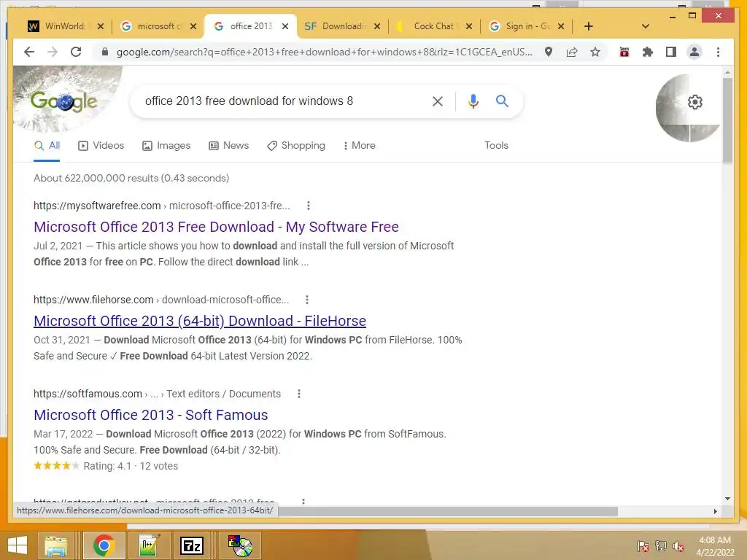The height and width of the screenshot is (560, 747).
Task: Select the Shopping results filter
Action: [296, 145]
